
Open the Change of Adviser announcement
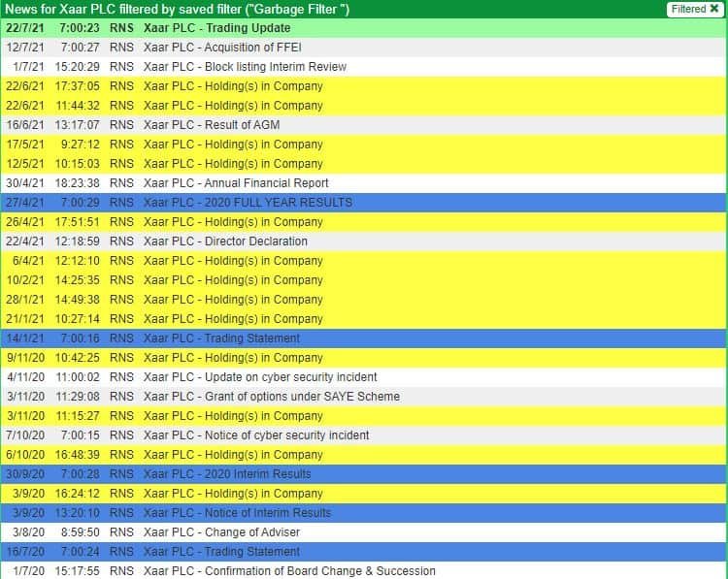point(364,532)
